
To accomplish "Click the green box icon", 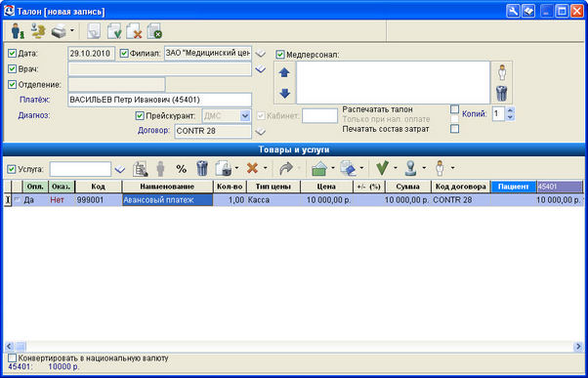I will point(319,168).
